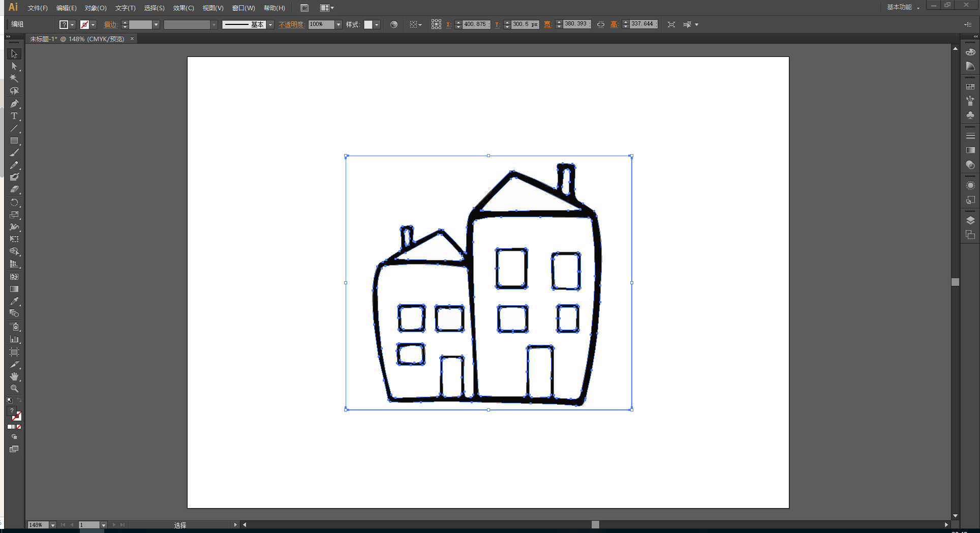This screenshot has width=980, height=533.
Task: Activate the Type tool
Action: pos(14,116)
